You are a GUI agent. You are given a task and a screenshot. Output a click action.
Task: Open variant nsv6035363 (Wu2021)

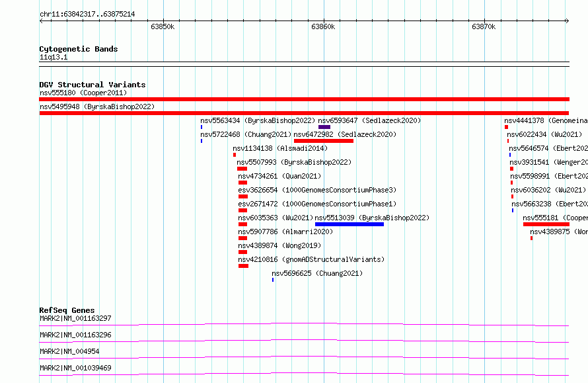[276, 218]
